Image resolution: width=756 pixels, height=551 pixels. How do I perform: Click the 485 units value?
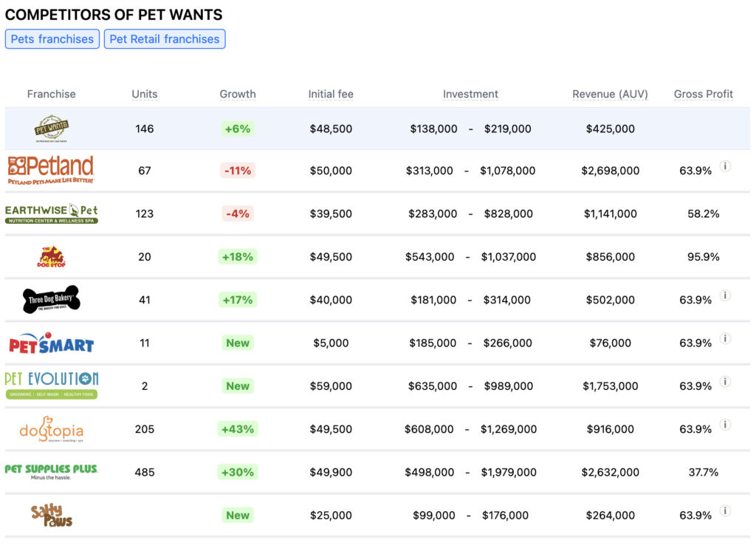[145, 472]
